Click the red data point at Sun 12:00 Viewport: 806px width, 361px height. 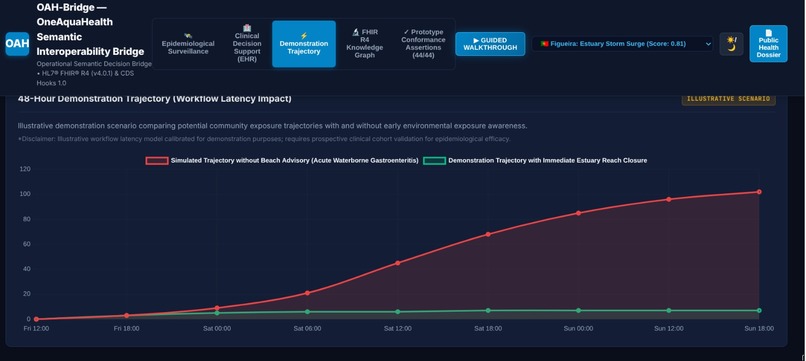pyautogui.click(x=669, y=199)
